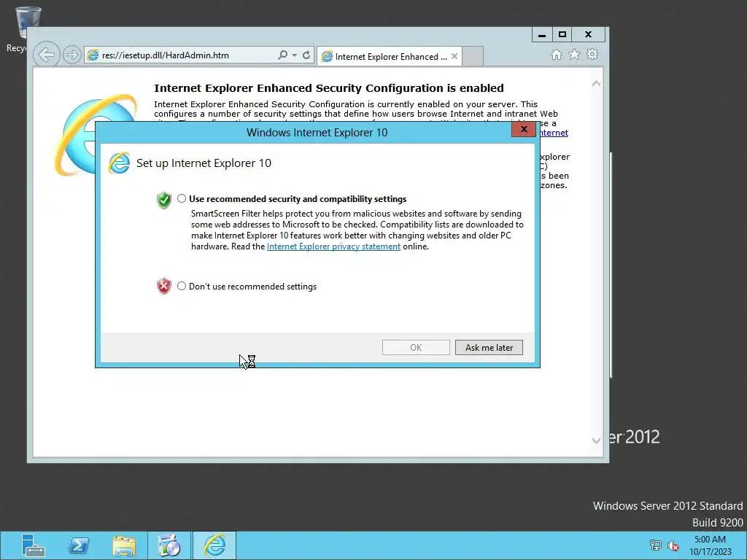This screenshot has width=747, height=560.
Task: Open Server Manager from the taskbar
Action: click(x=33, y=545)
